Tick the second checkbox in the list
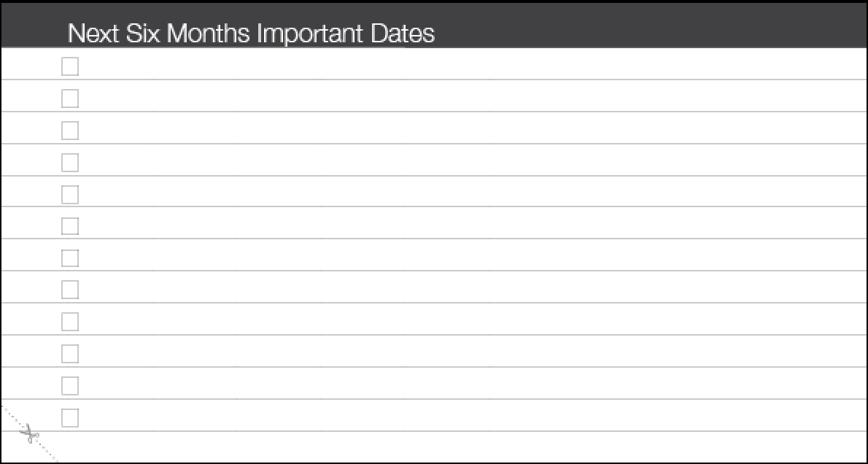 70,98
